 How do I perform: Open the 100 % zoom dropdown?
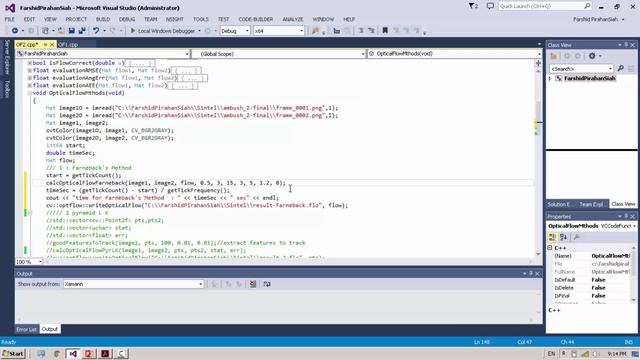(29, 262)
